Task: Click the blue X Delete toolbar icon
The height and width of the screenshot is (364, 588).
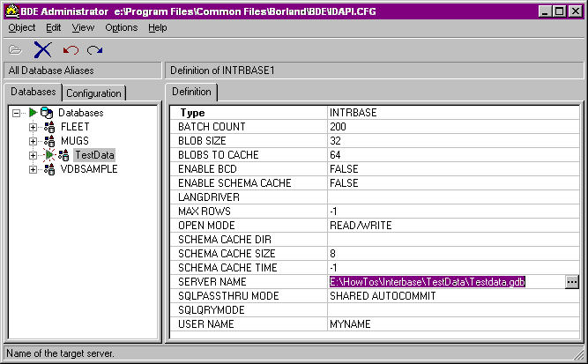Action: tap(43, 50)
